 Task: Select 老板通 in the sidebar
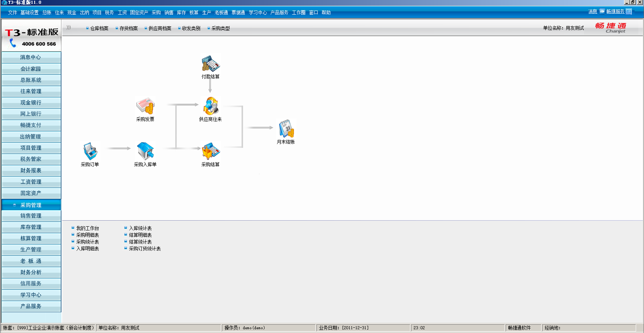point(31,261)
